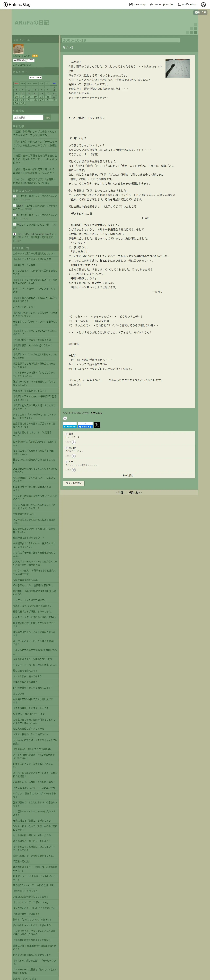Open the pen and paper photo thumbnail
This screenshot has width=210, height=980.
pyautogui.click(x=178, y=68)
